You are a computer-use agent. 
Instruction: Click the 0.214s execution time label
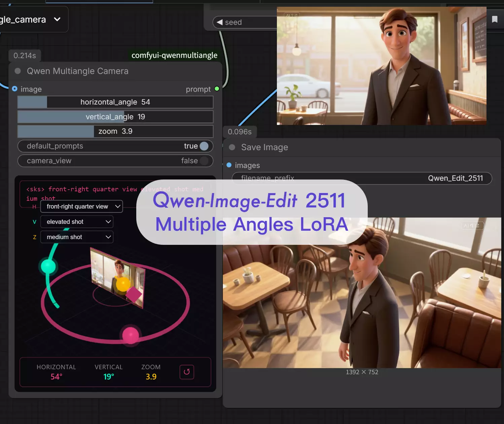click(25, 56)
